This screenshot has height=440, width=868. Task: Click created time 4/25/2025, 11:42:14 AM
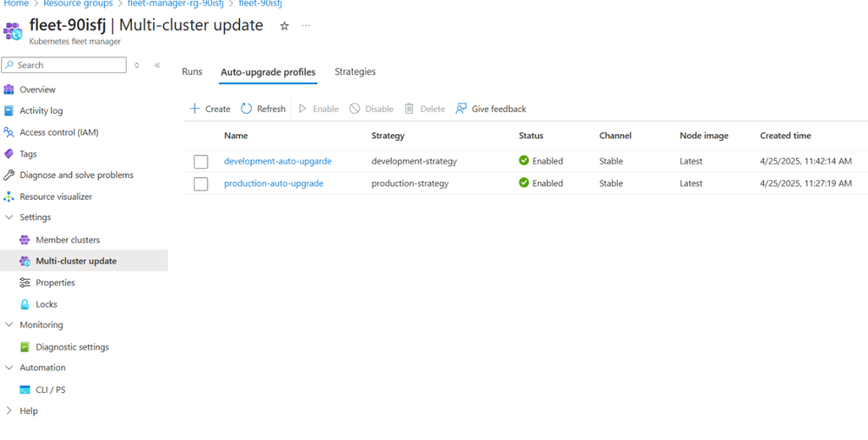click(805, 161)
